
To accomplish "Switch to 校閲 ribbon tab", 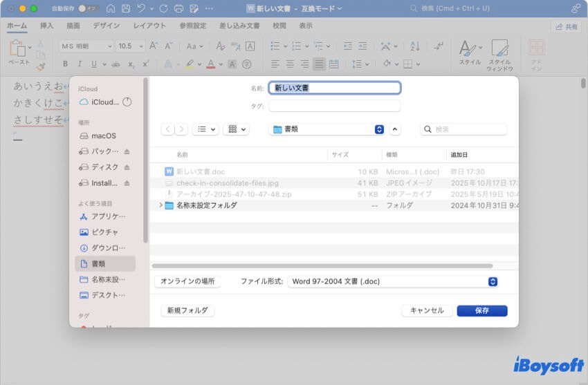I will point(279,26).
